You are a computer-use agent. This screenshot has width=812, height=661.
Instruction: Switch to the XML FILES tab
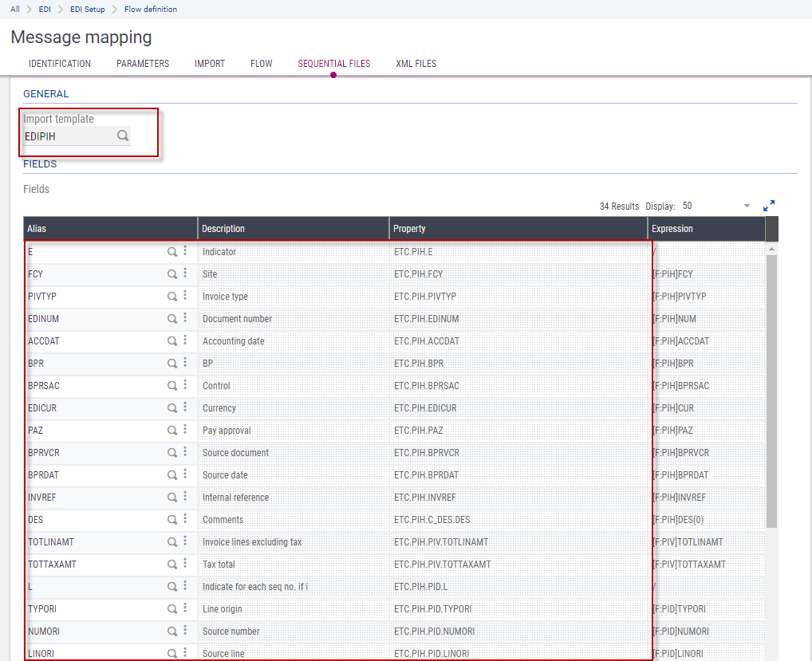416,64
